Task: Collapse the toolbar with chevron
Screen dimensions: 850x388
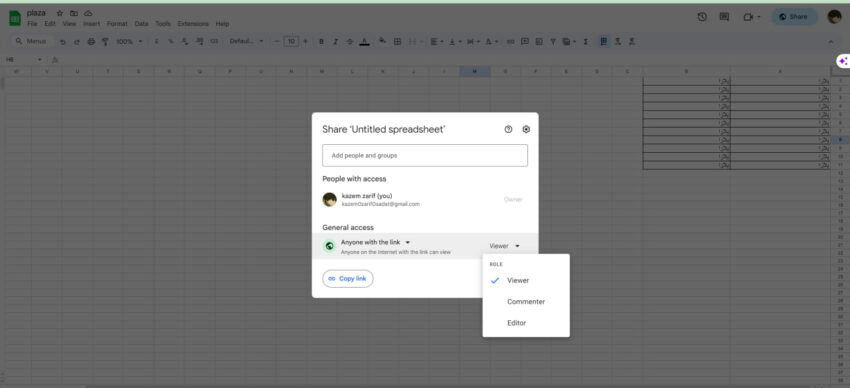Action: pyautogui.click(x=831, y=42)
